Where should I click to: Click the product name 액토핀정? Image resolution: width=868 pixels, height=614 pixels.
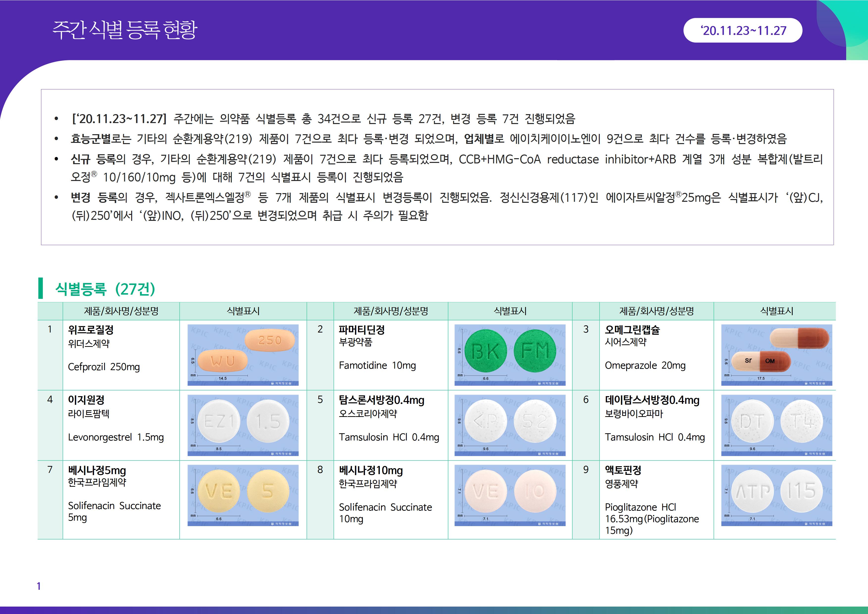[x=623, y=470]
